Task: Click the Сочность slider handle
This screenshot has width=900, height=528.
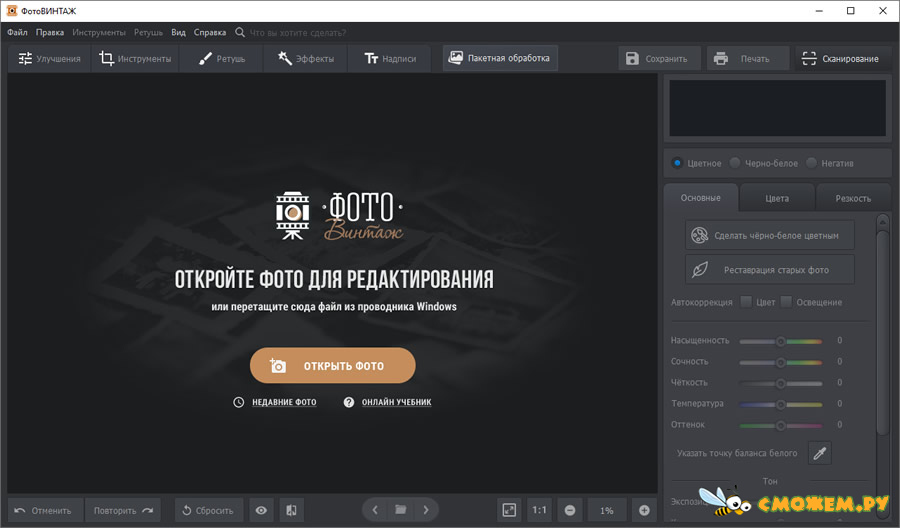Action: click(781, 362)
